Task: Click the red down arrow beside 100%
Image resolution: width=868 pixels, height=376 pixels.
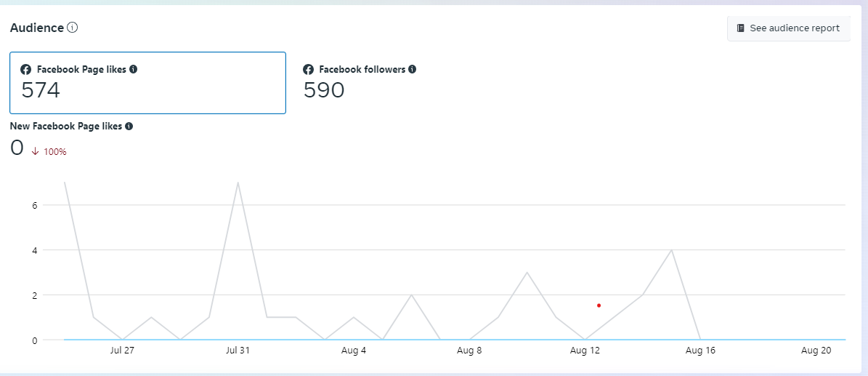Action: pos(35,151)
